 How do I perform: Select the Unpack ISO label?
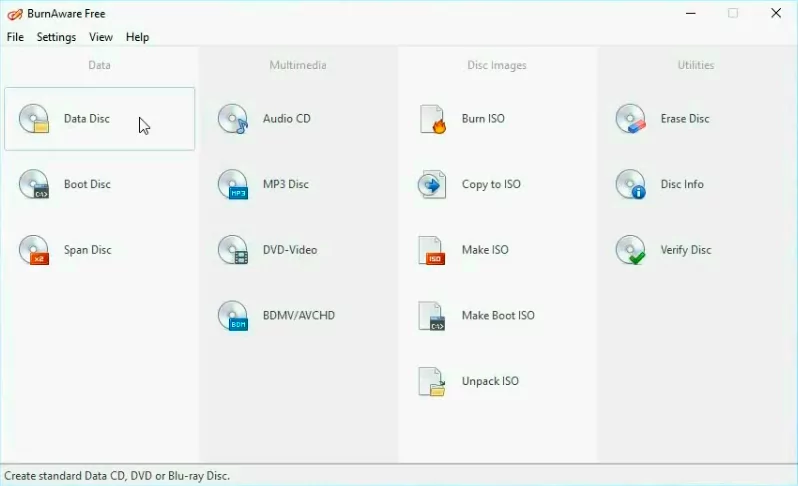point(490,381)
